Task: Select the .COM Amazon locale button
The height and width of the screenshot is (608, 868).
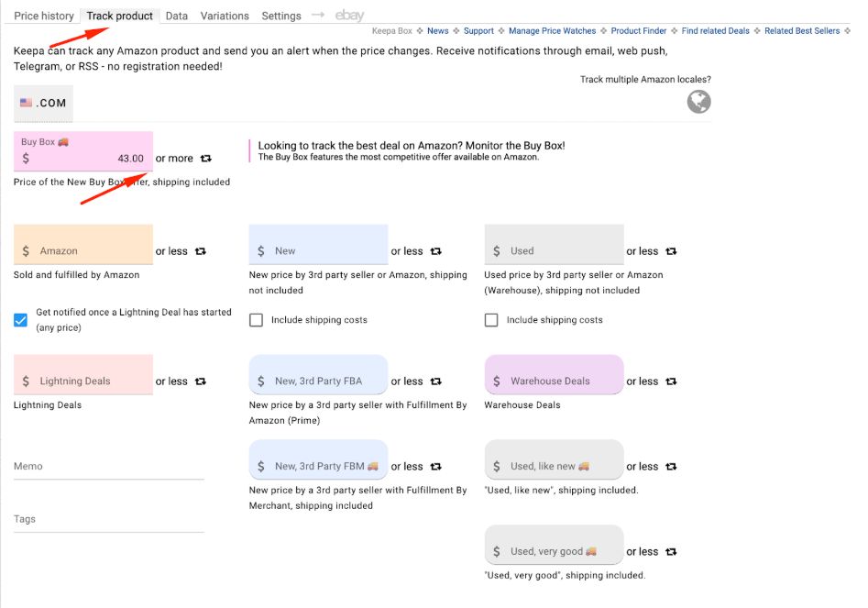Action: point(43,103)
